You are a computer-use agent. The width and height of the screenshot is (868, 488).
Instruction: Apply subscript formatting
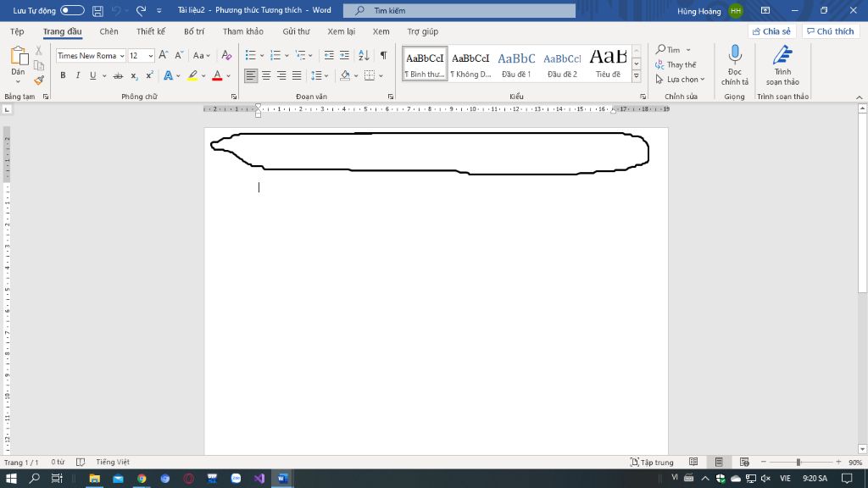click(134, 75)
